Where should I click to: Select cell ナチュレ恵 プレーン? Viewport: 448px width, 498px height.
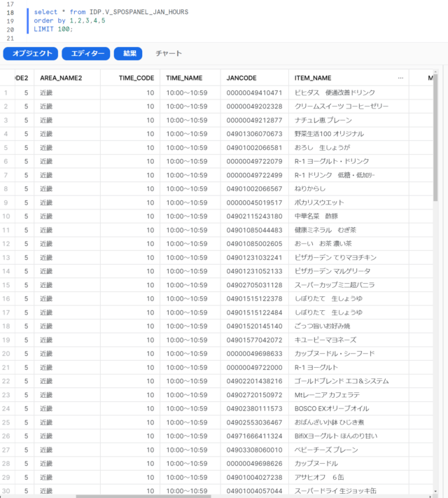coord(349,120)
